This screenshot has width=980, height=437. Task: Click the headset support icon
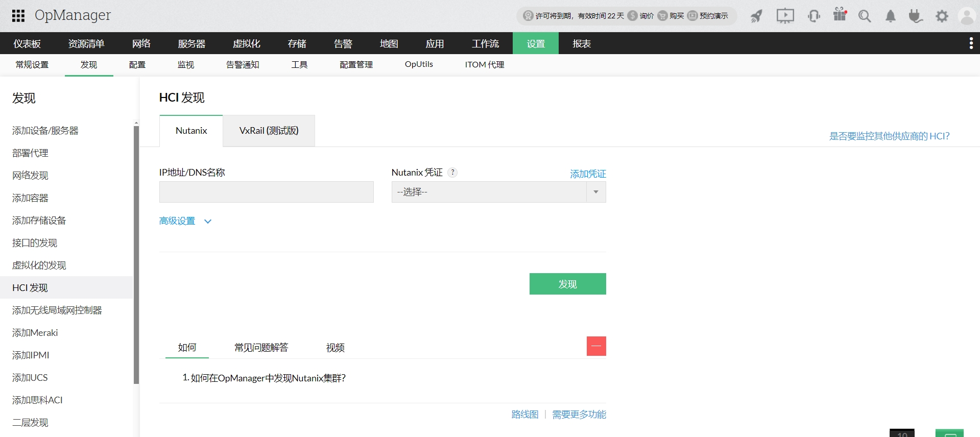pyautogui.click(x=814, y=16)
